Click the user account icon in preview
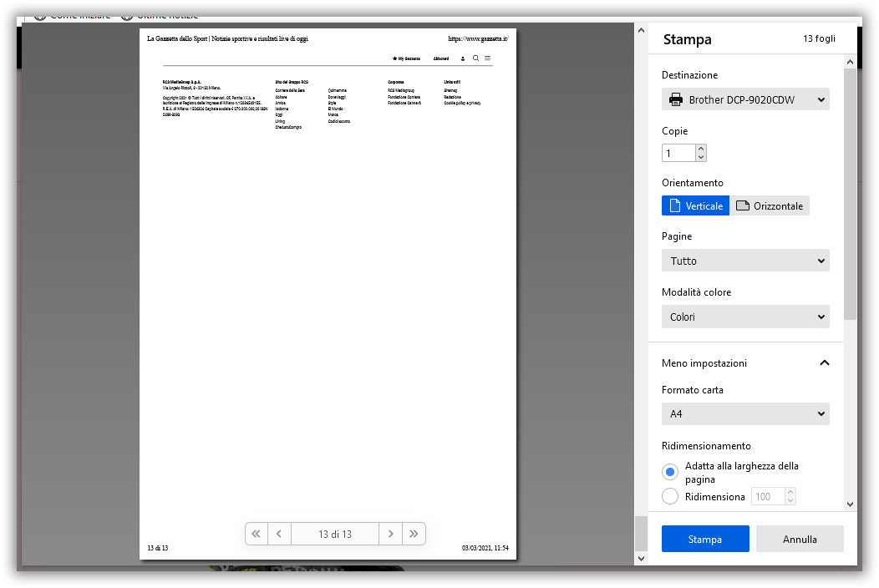 (x=463, y=58)
